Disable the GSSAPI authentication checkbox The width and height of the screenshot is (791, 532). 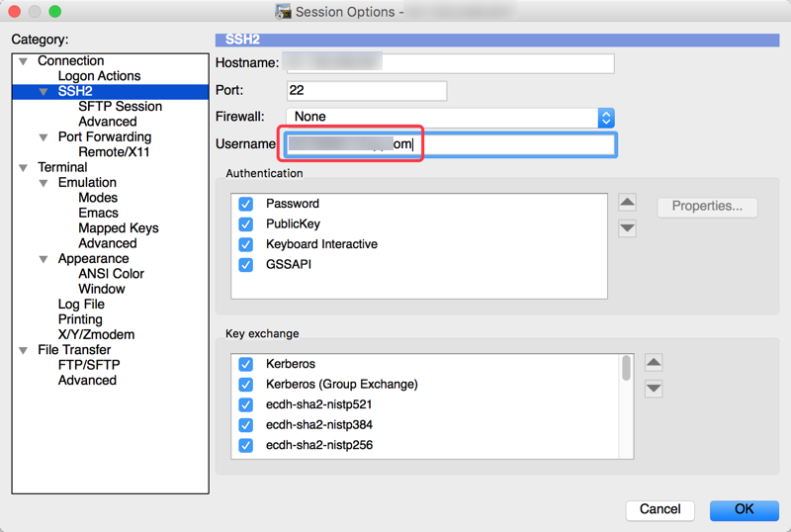click(246, 264)
